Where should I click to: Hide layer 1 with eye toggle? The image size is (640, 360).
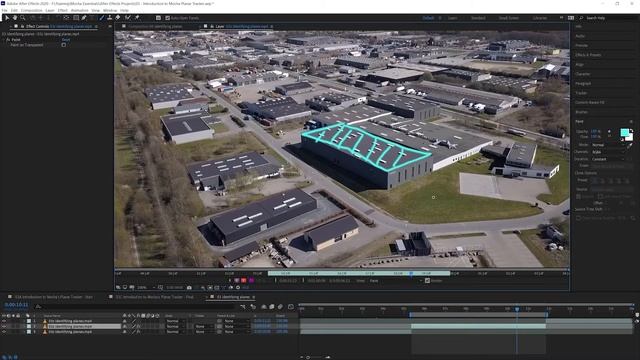pyautogui.click(x=4, y=321)
